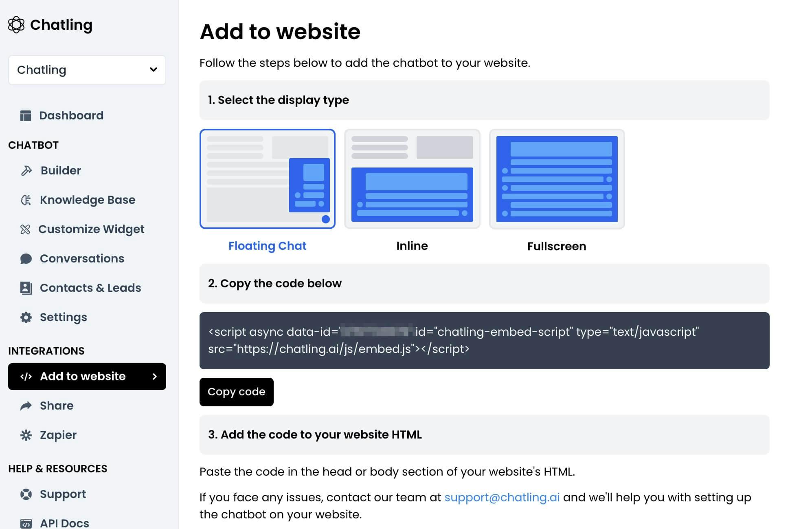Click the Floating Chat label
This screenshot has width=812, height=529.
[267, 246]
